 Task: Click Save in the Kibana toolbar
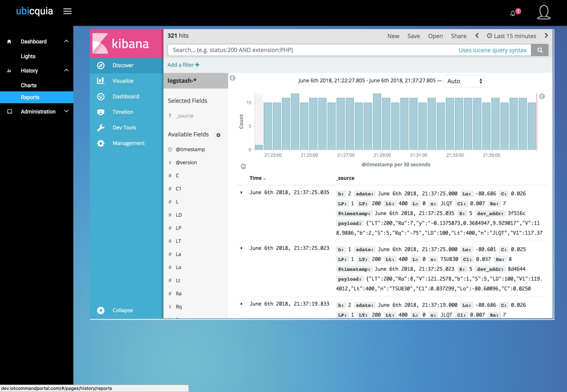coord(414,36)
